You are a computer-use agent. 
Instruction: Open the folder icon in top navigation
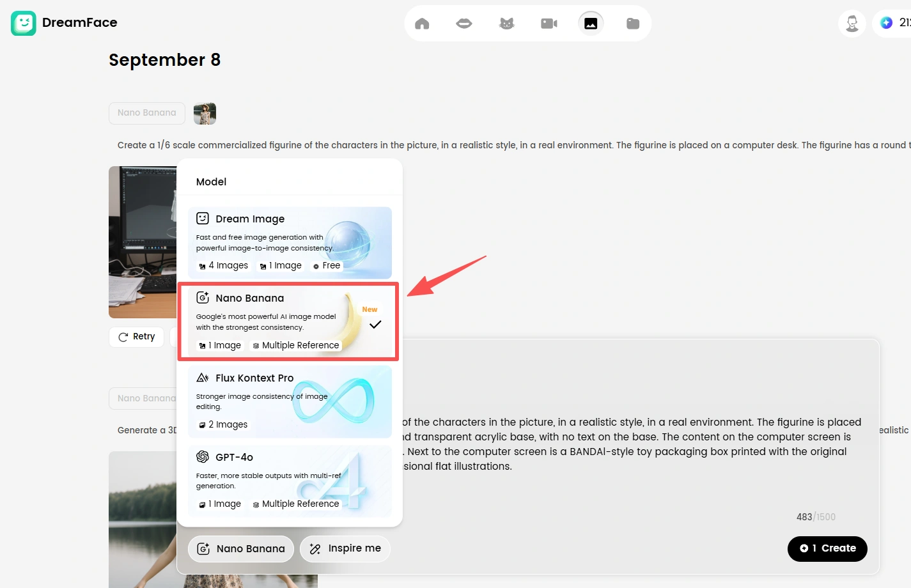[633, 24]
